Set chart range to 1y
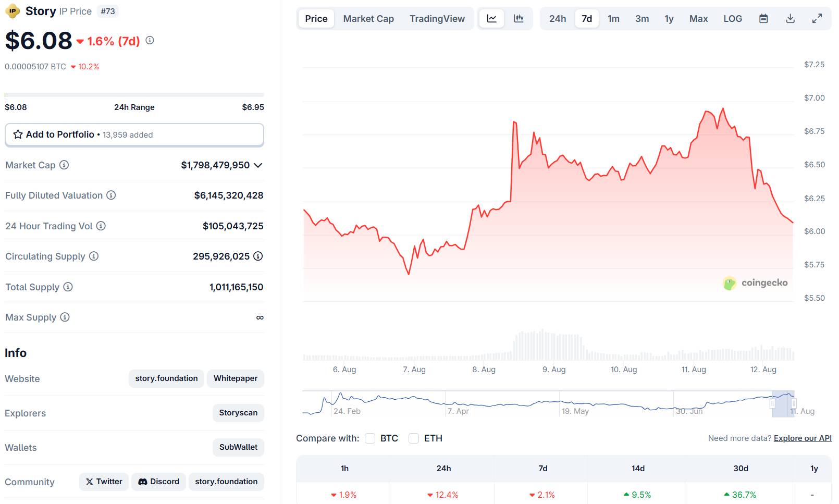 669,19
